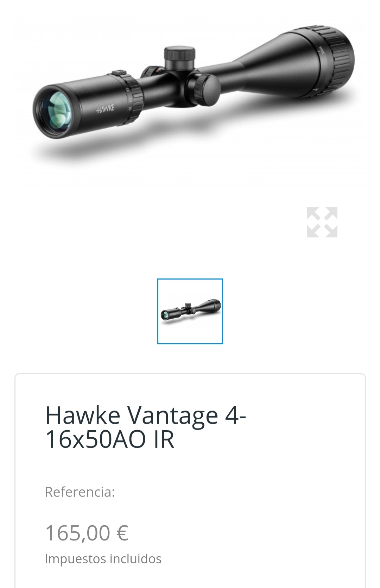Click the bottom-right arrow of expand icon

tap(331, 231)
